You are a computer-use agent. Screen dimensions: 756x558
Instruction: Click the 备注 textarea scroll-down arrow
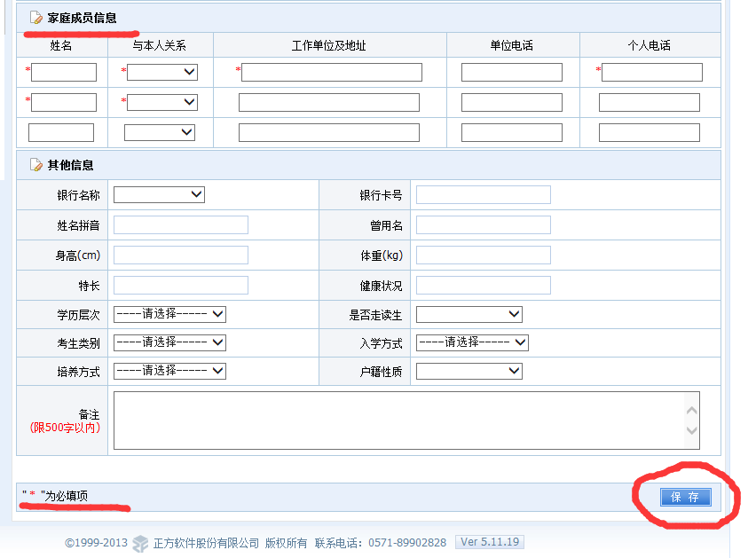click(x=692, y=431)
